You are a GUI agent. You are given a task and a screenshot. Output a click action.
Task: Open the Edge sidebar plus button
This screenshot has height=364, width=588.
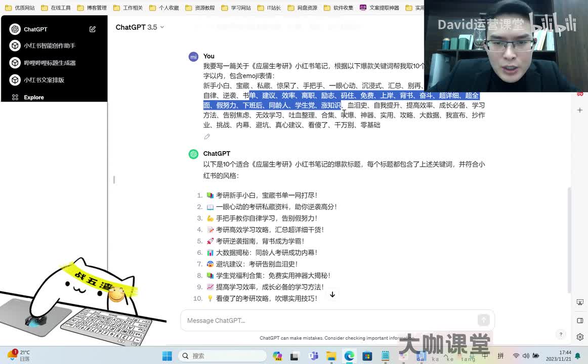[x=580, y=110]
